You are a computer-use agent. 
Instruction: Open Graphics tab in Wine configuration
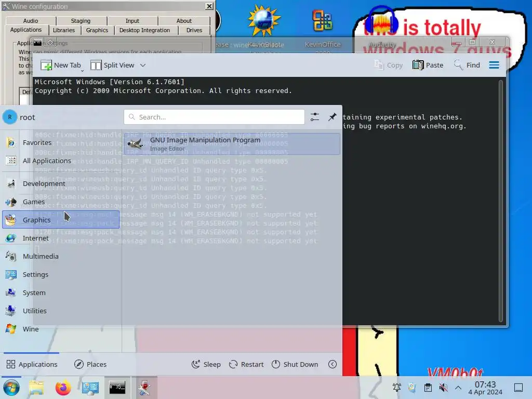click(97, 30)
